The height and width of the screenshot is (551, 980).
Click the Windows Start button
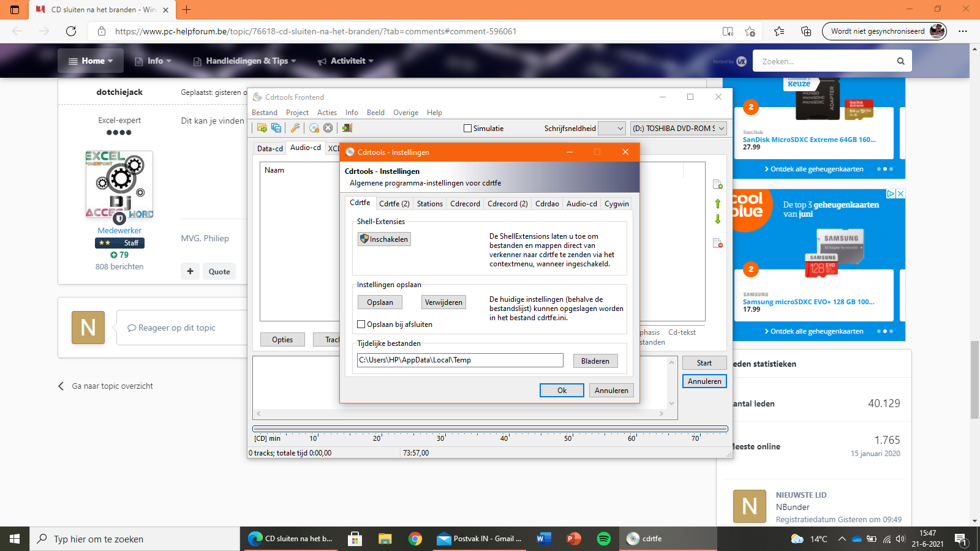point(15,539)
